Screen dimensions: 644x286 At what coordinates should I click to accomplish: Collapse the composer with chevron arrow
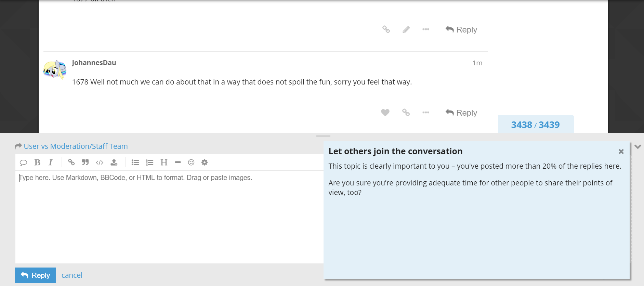click(x=638, y=147)
